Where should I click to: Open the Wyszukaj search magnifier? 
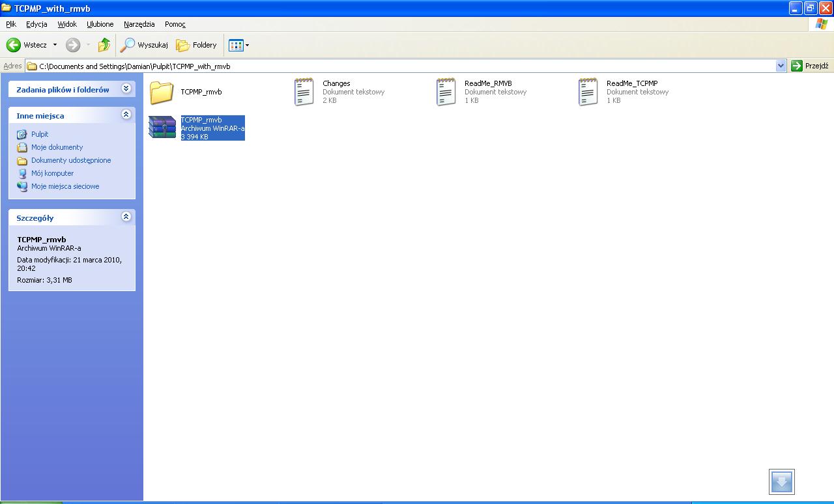pyautogui.click(x=127, y=45)
